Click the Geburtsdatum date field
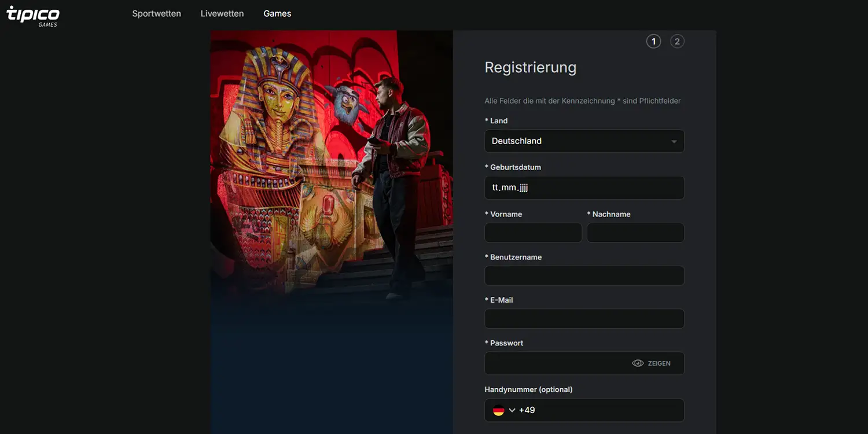 [x=584, y=188]
